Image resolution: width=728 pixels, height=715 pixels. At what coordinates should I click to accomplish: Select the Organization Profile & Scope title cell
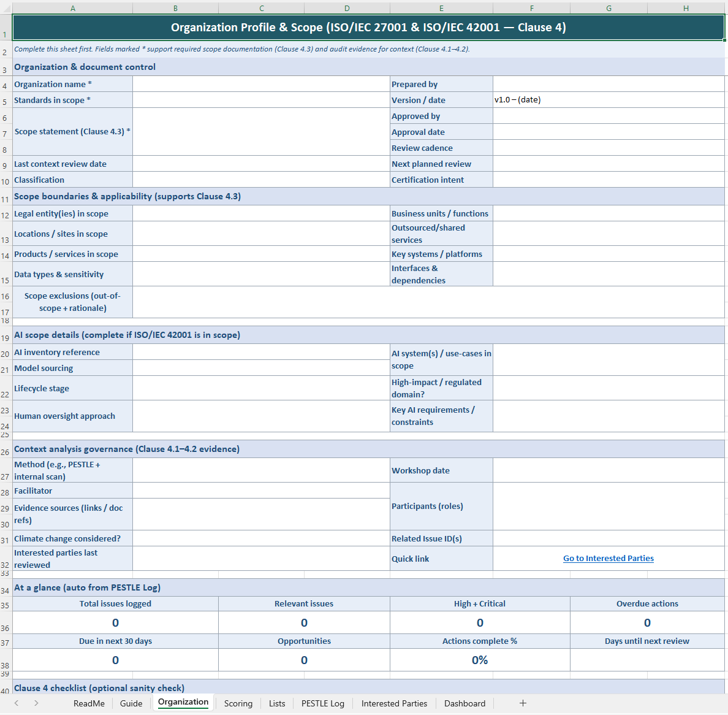(x=368, y=28)
